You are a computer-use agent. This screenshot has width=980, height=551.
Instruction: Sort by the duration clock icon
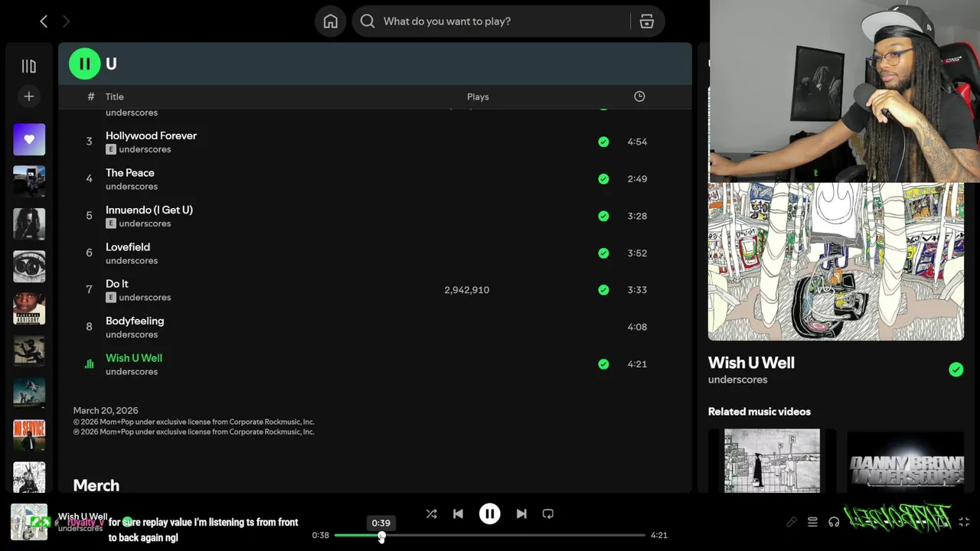pyautogui.click(x=639, y=96)
